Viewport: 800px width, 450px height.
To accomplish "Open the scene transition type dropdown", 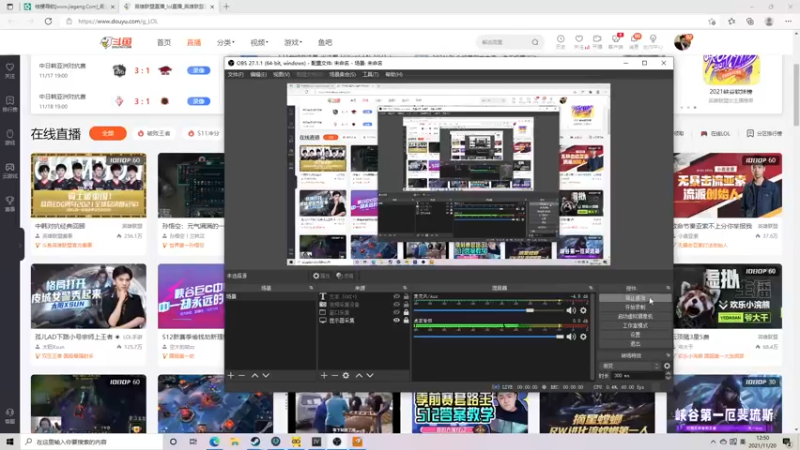I will pos(631,366).
